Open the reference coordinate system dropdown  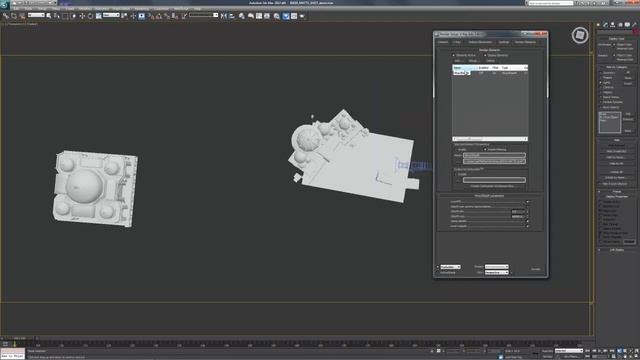(111, 15)
